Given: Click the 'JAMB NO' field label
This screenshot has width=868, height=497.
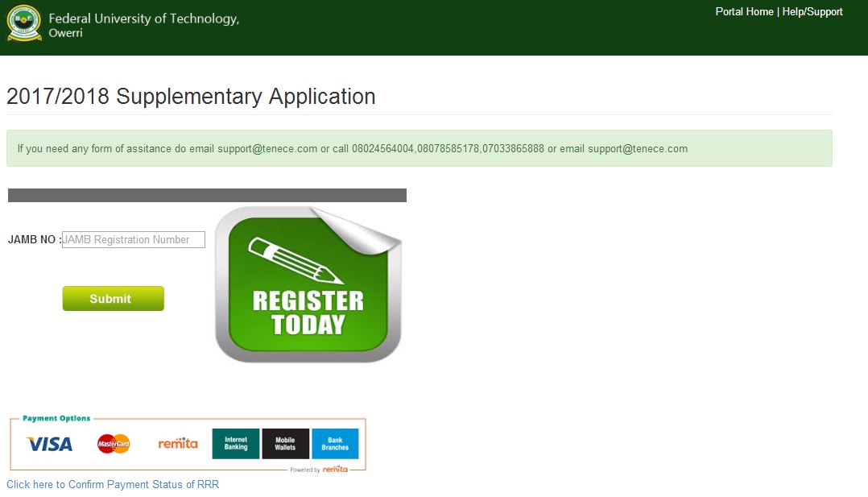Looking at the screenshot, I should tap(33, 240).
